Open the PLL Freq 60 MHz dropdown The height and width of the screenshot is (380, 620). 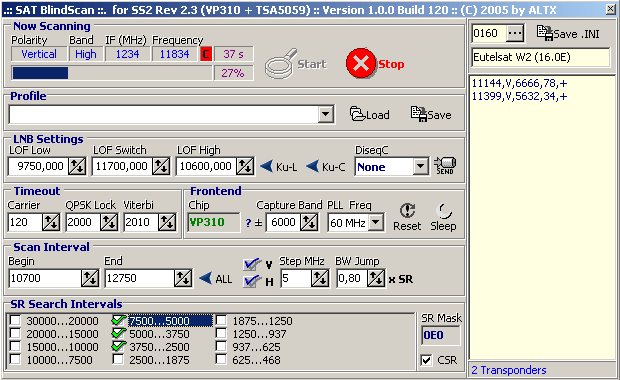376,223
